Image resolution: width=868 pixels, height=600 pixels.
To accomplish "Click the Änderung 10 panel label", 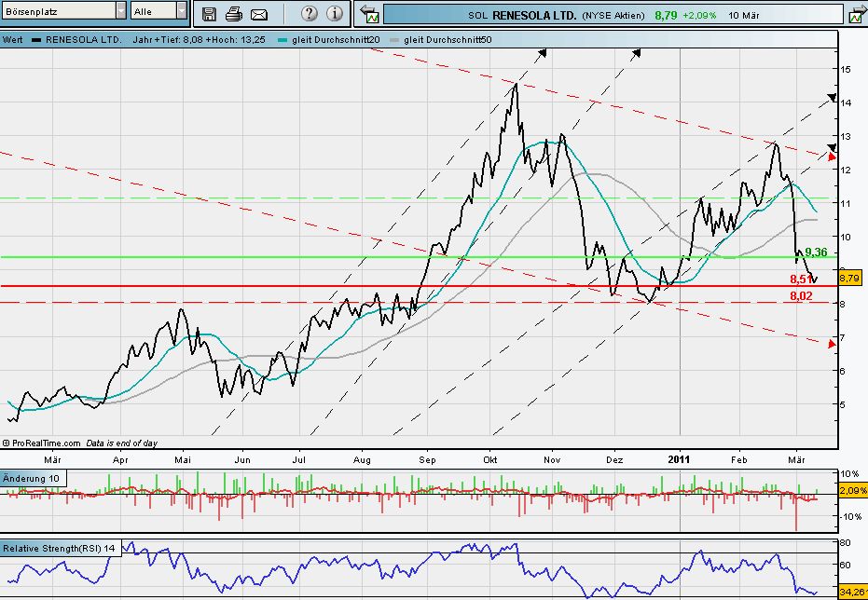I will point(32,478).
